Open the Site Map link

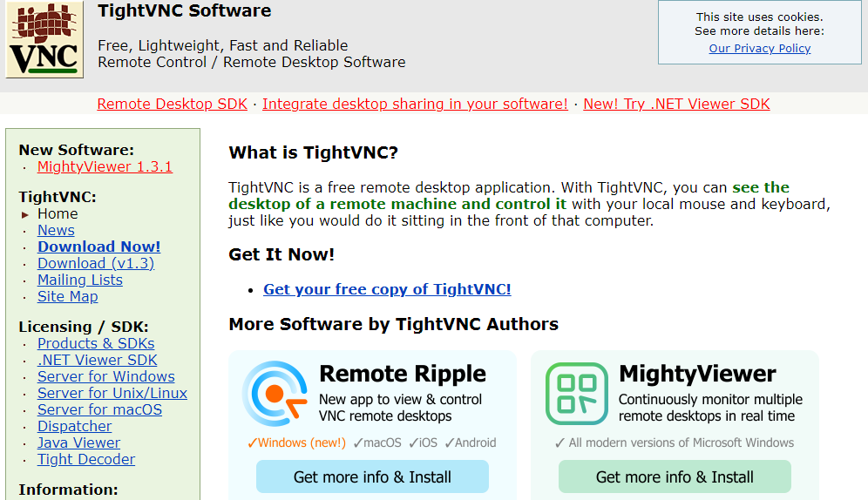[67, 296]
